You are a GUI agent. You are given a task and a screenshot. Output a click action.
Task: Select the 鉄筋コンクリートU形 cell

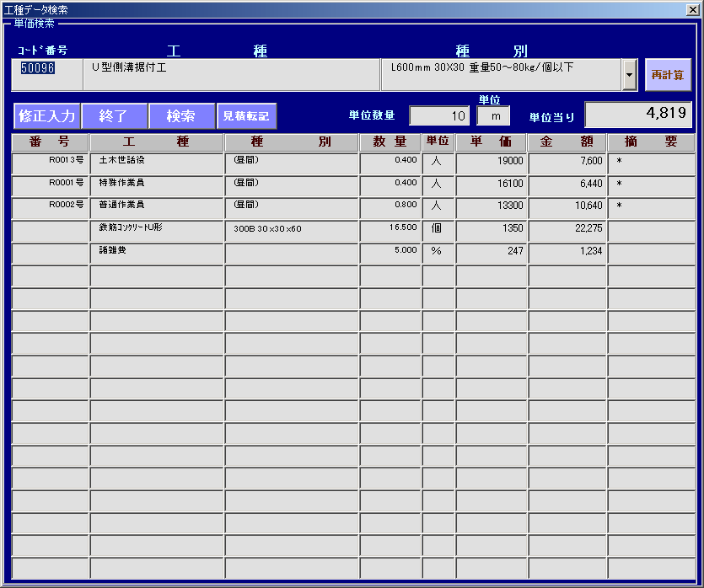click(157, 231)
